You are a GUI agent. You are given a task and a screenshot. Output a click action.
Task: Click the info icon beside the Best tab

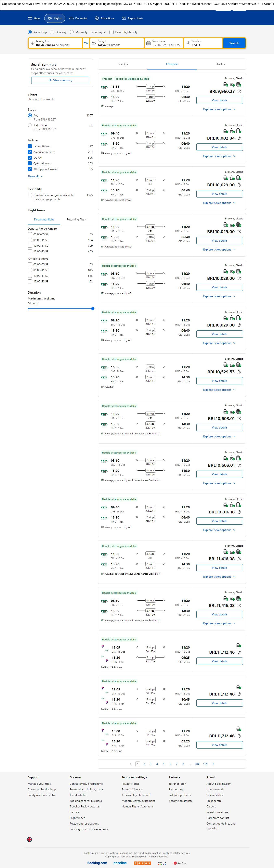coord(126,64)
